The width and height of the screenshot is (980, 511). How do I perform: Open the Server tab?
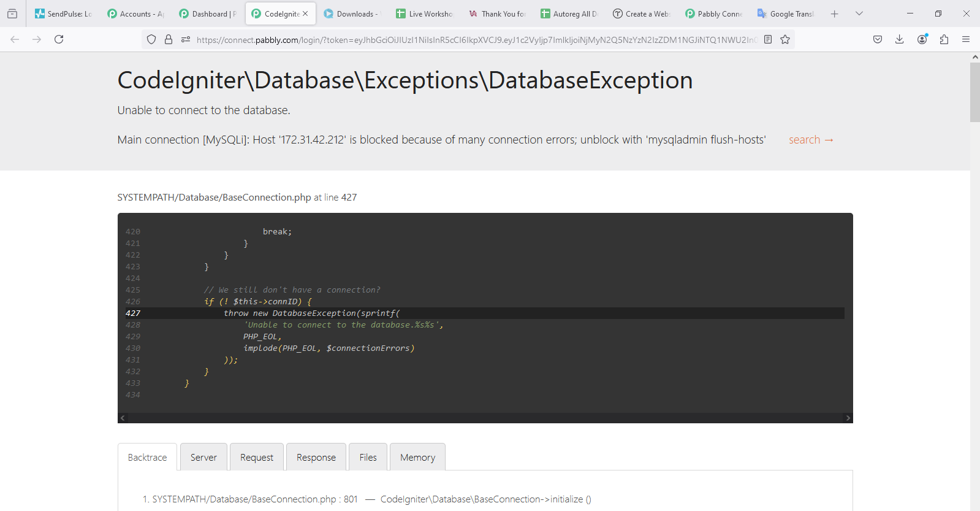tap(203, 457)
